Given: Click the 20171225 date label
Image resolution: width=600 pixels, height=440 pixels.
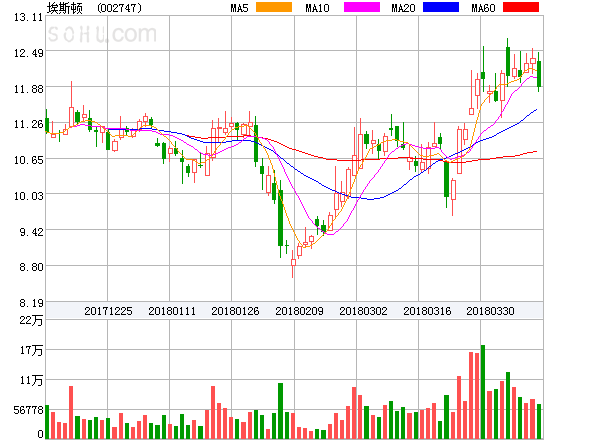Looking at the screenshot, I should (108, 311).
